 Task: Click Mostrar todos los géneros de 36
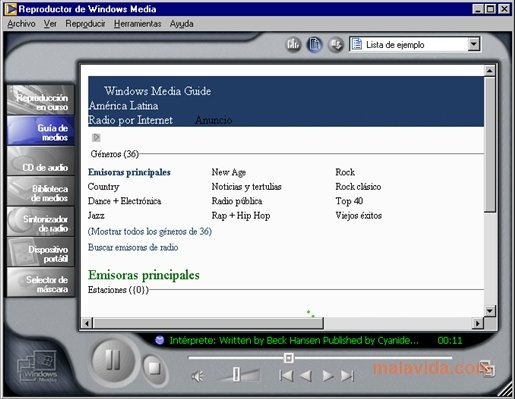150,231
